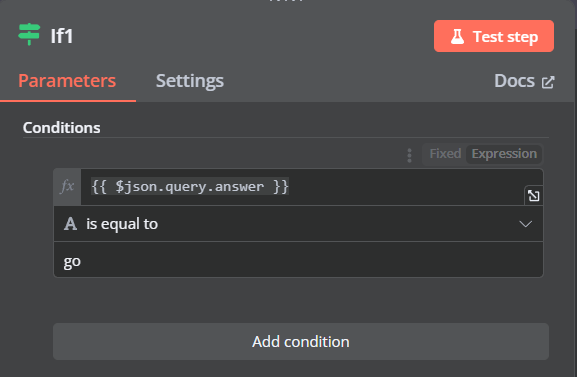Open the Docs link
The height and width of the screenshot is (377, 577).
pyautogui.click(x=524, y=81)
